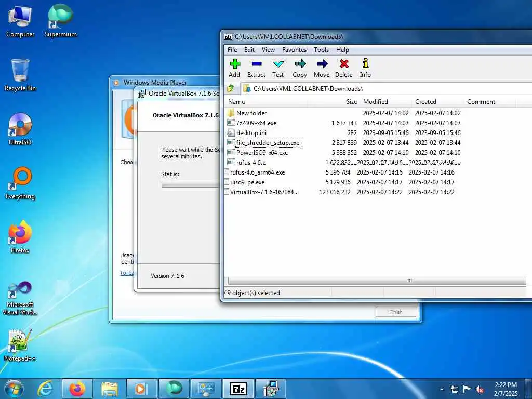Open the Windows Start menu

coord(14,389)
